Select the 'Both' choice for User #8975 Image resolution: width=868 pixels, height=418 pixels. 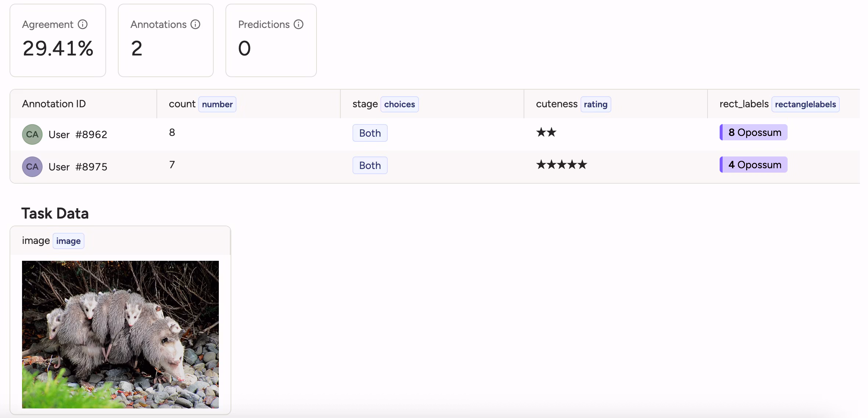369,165
